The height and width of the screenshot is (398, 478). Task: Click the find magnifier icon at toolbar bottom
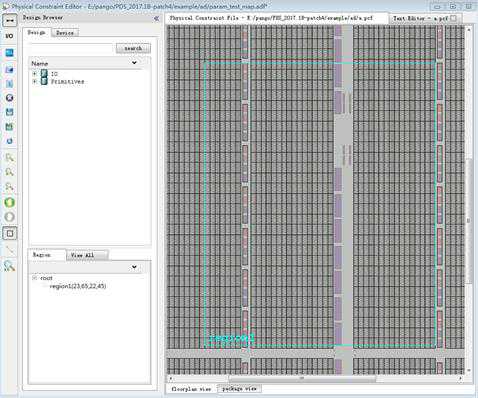click(10, 266)
